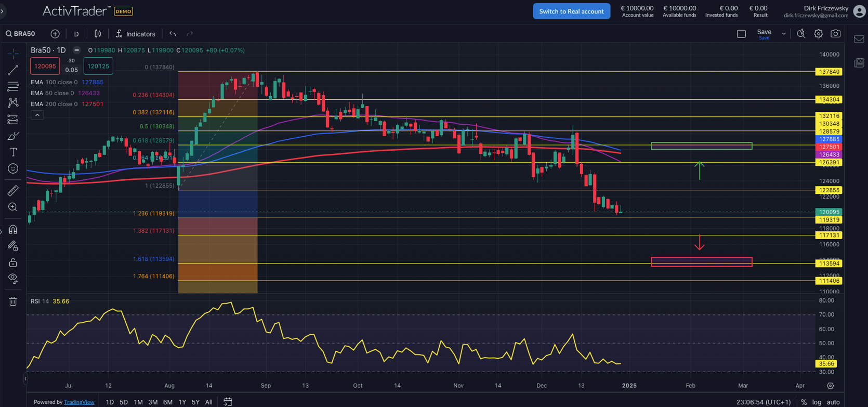Open the D interval selector
868x407 pixels.
76,34
